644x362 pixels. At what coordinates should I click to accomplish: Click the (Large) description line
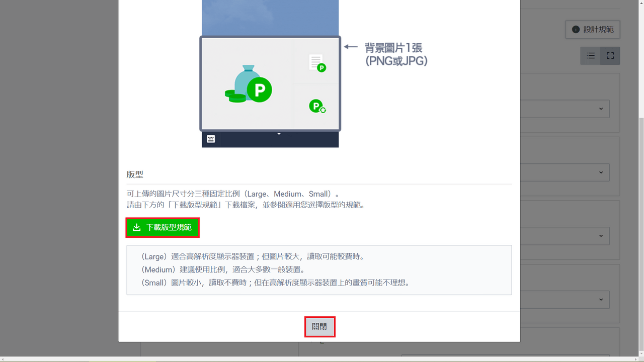253,256
